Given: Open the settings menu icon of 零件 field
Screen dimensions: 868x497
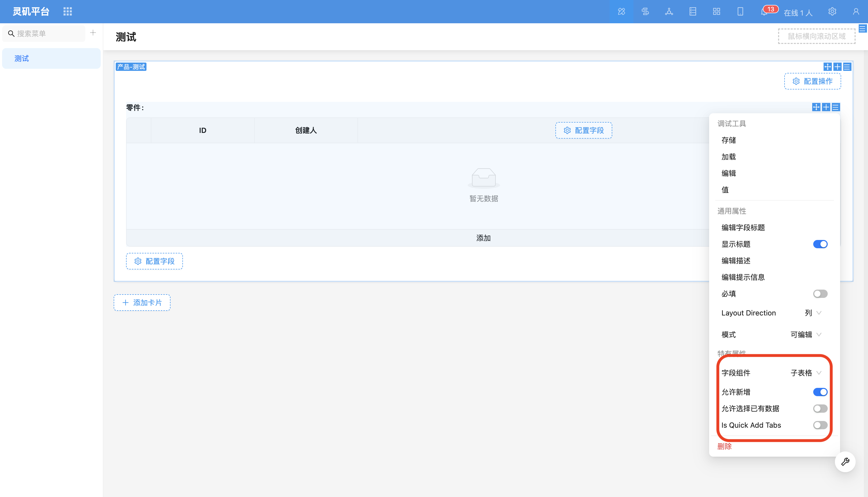Looking at the screenshot, I should click(x=836, y=107).
